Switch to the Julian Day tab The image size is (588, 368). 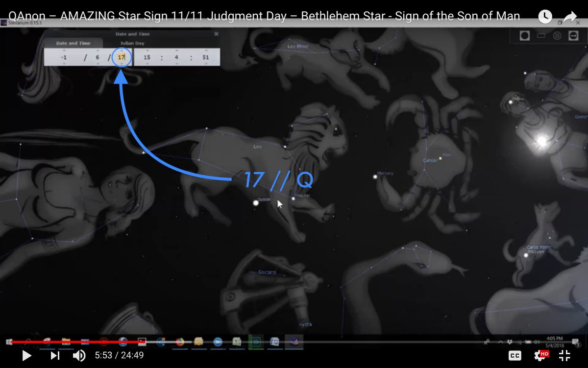132,43
